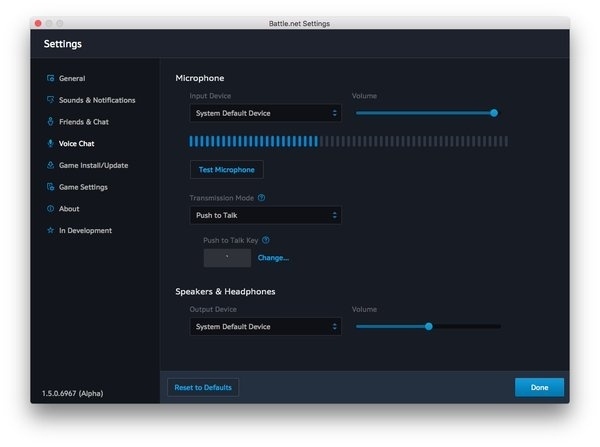Screen dimensions: 600x447
Task: Close the Battle.net Settings window
Action: click(38, 23)
